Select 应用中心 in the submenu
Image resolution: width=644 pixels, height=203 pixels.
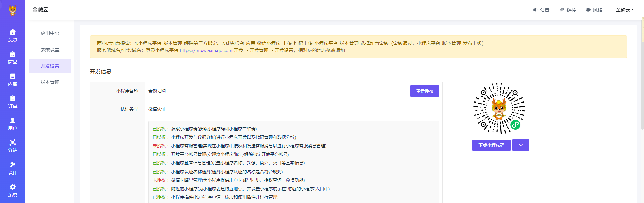click(50, 33)
